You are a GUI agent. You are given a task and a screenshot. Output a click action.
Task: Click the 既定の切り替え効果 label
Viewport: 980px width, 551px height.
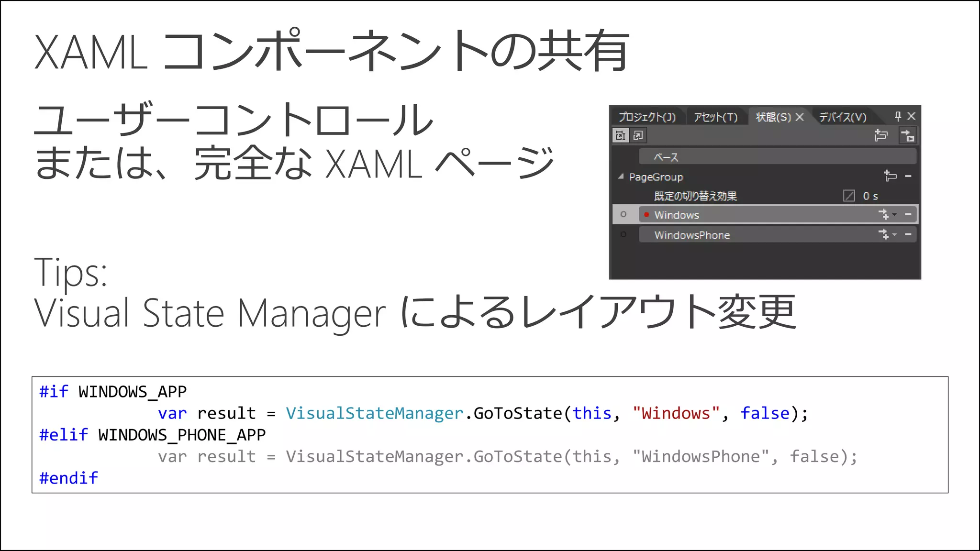[x=695, y=196]
